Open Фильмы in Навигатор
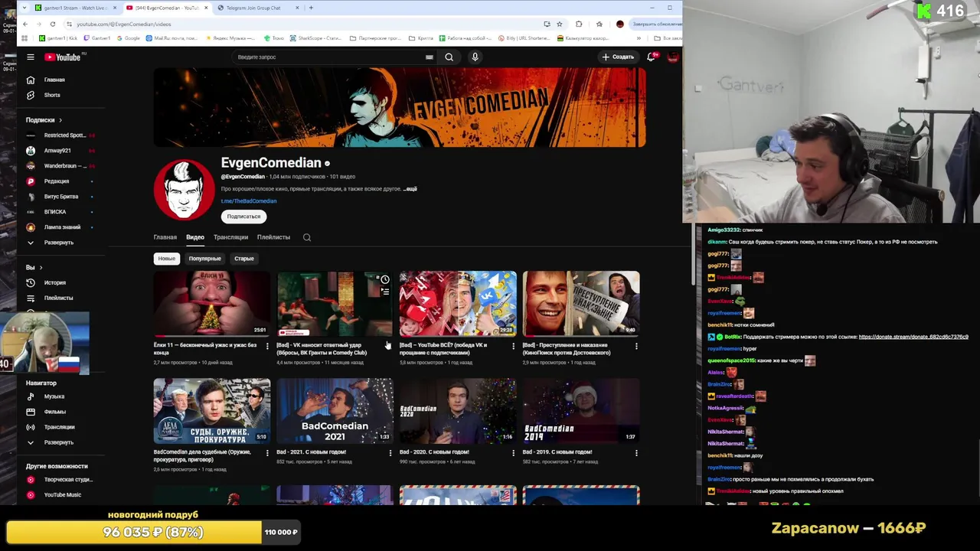The height and width of the screenshot is (551, 980). (x=54, y=412)
